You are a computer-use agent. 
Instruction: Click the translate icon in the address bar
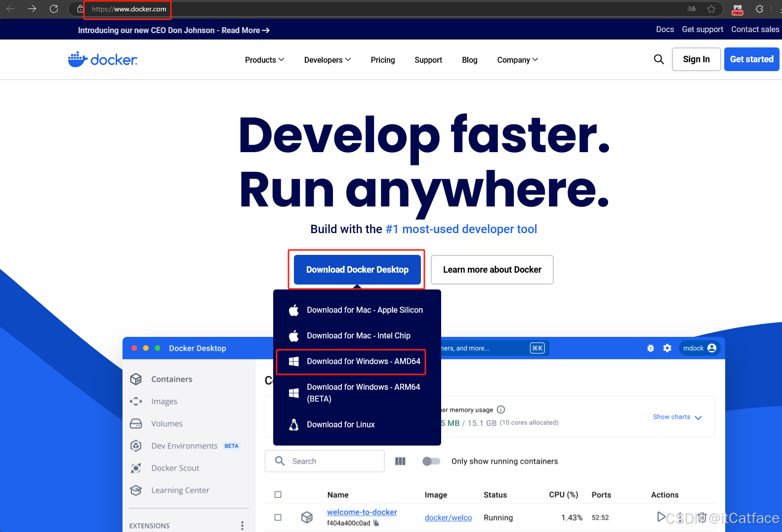click(x=692, y=9)
